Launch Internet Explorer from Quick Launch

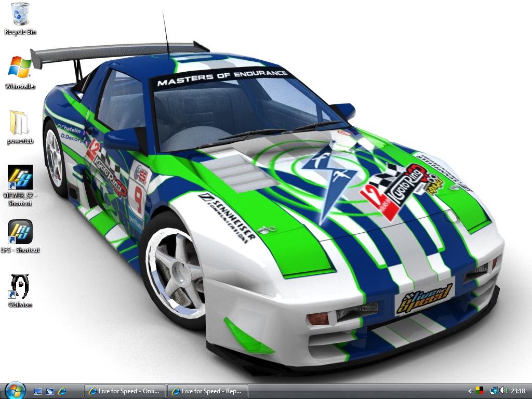click(x=62, y=391)
